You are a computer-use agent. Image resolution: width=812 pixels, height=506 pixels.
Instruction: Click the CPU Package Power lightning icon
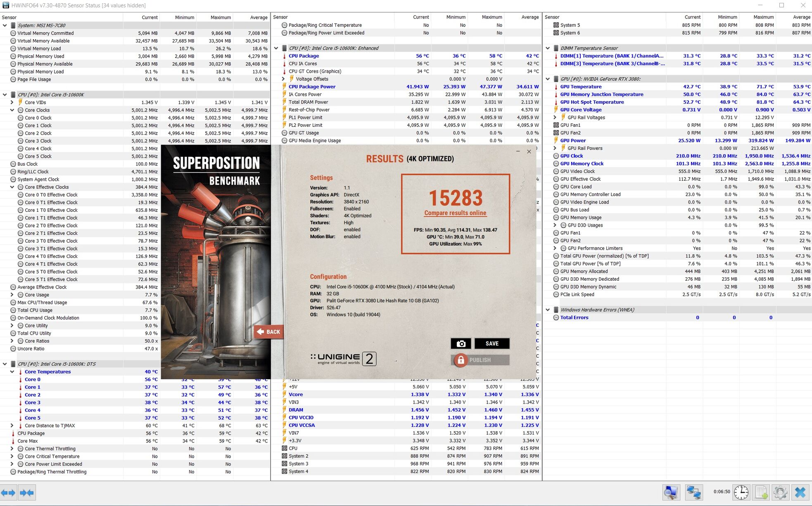click(x=284, y=87)
